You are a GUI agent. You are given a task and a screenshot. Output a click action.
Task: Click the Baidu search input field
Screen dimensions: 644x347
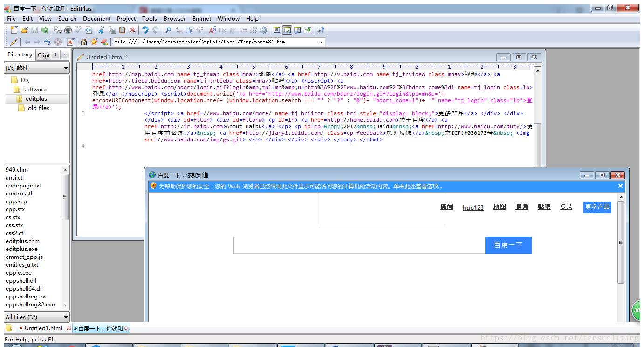pos(359,245)
